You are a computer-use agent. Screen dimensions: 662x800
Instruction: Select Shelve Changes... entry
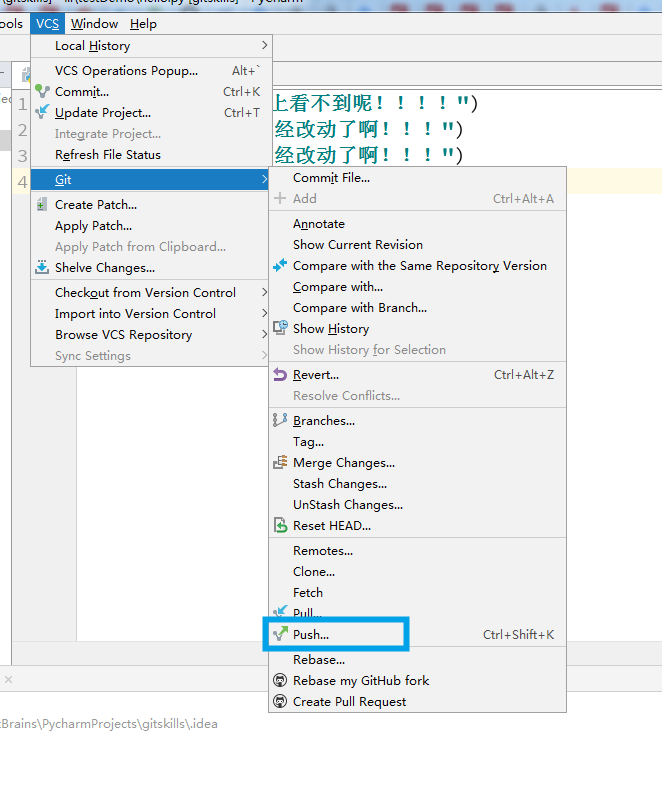(150, 267)
